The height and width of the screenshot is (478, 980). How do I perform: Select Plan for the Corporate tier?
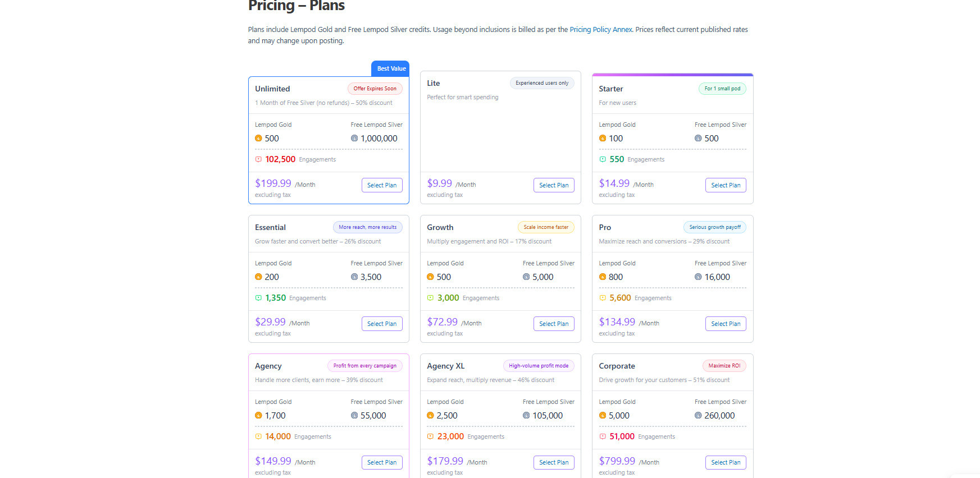(x=726, y=462)
